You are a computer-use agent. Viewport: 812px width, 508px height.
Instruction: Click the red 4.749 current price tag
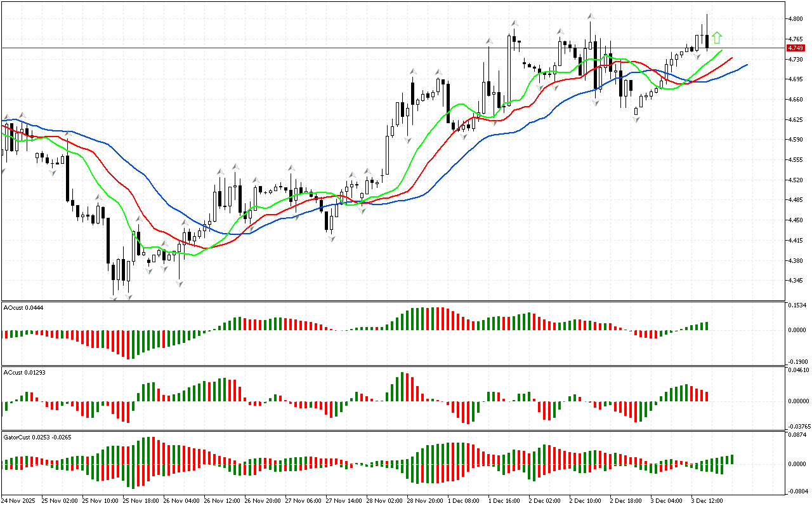point(795,48)
